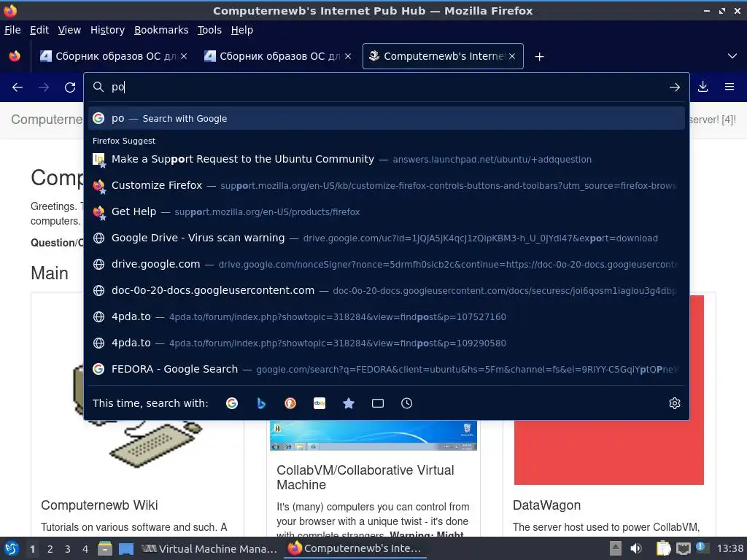Image resolution: width=747 pixels, height=560 pixels.
Task: Search this time with eBay icon
Action: coord(320,403)
